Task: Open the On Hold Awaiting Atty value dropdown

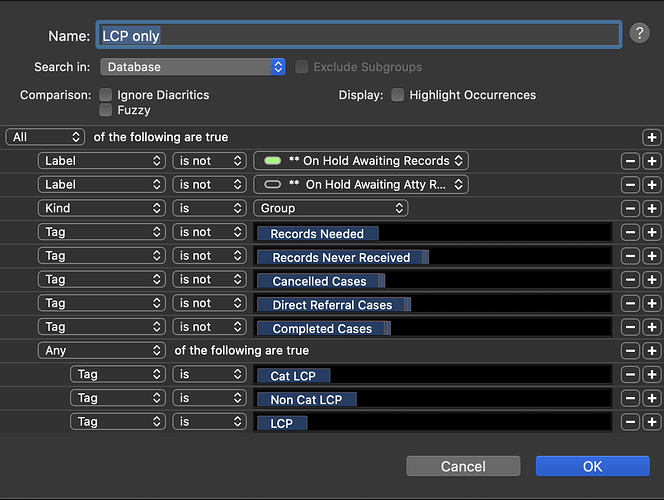Action: click(x=361, y=185)
